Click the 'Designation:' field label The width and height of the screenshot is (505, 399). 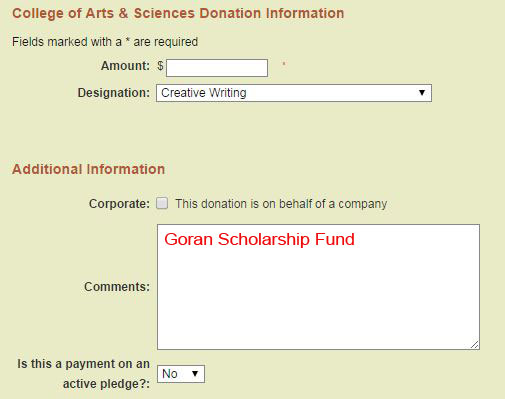(114, 93)
